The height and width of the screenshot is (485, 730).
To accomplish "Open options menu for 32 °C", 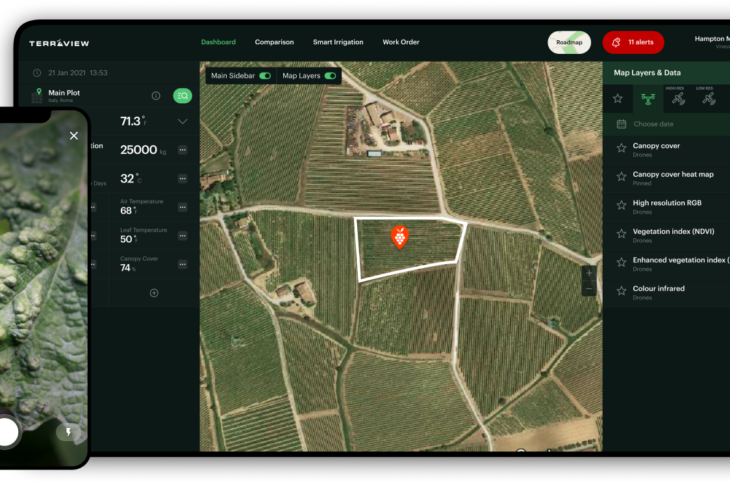I will coord(182,178).
